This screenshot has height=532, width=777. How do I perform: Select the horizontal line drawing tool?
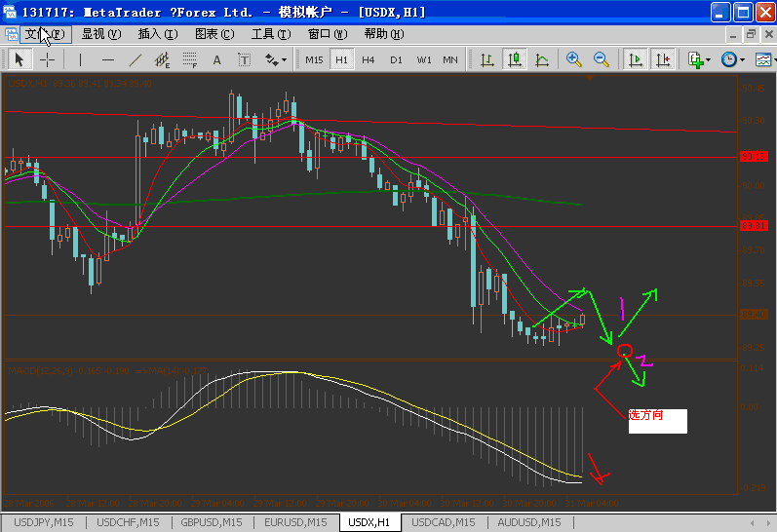(107, 60)
